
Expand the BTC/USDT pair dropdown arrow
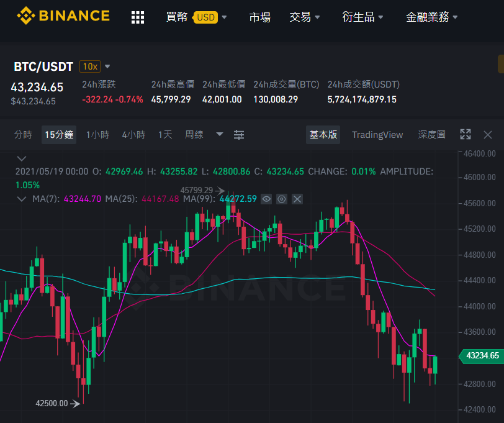pyautogui.click(x=107, y=66)
